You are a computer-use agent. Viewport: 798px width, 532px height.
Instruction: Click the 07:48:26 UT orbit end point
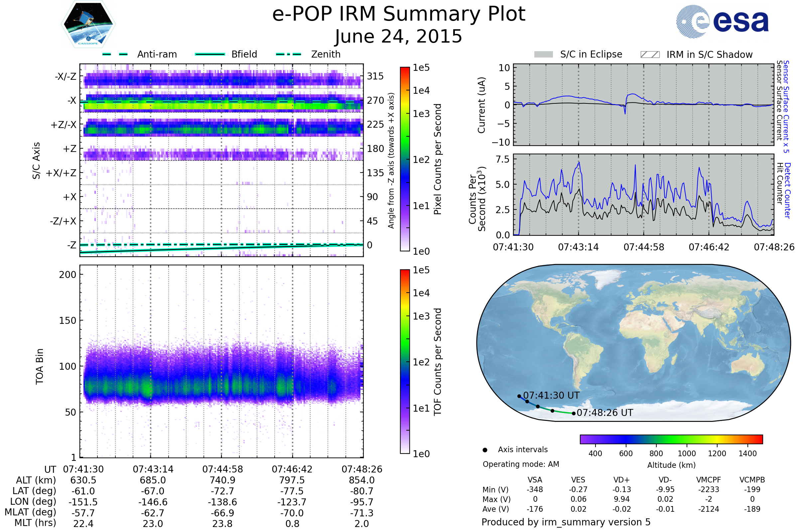coord(573,413)
